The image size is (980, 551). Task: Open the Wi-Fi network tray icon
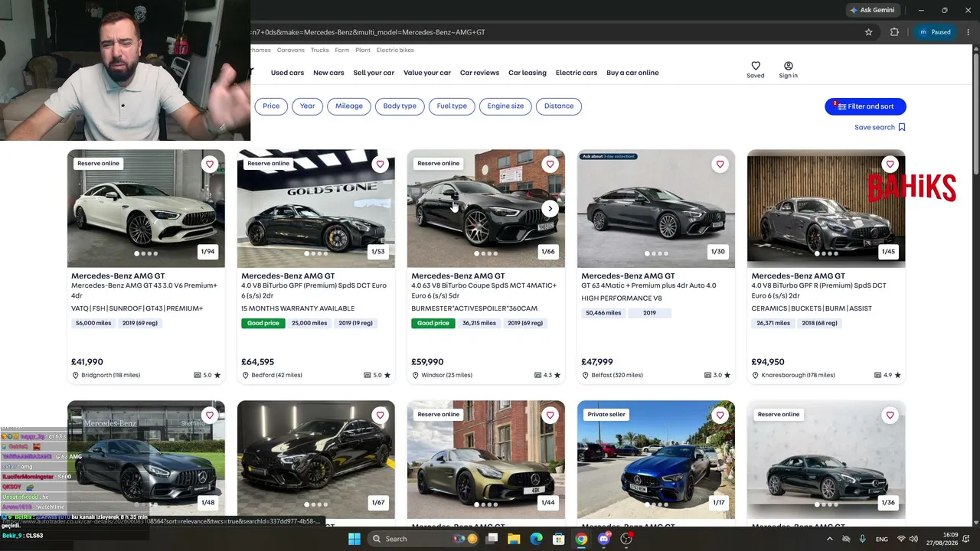coord(901,539)
